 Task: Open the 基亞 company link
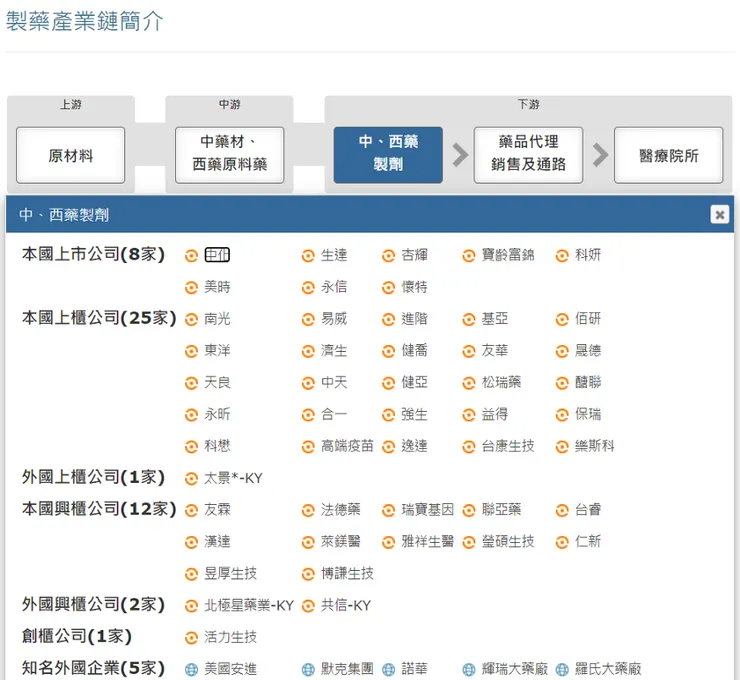pos(495,319)
